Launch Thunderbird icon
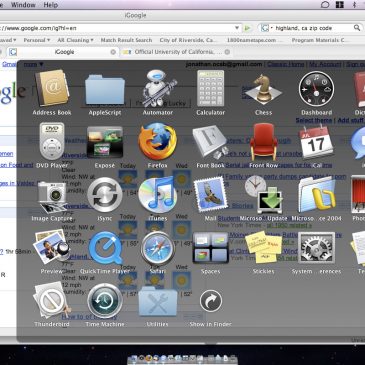This screenshot has width=365, height=365. (52, 301)
